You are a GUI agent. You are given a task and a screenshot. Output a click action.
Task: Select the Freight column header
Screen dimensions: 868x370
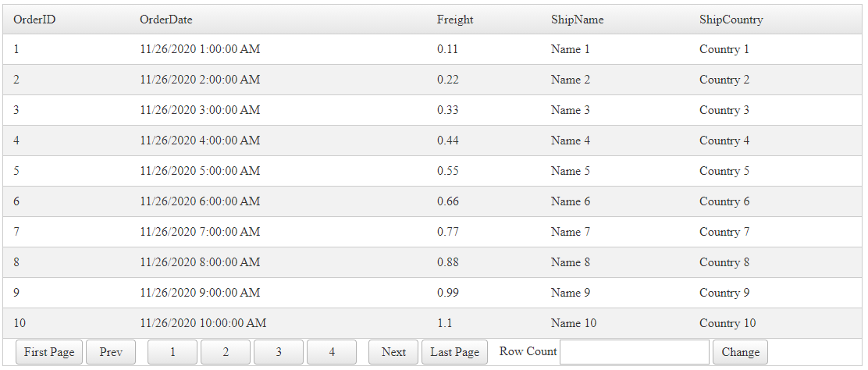[455, 20]
